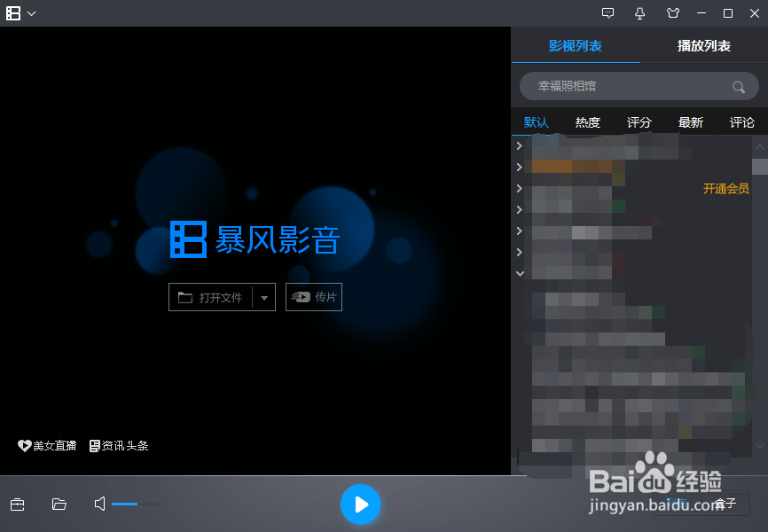
Task: Collapse the expanded seventh category chevron
Action: (520, 274)
